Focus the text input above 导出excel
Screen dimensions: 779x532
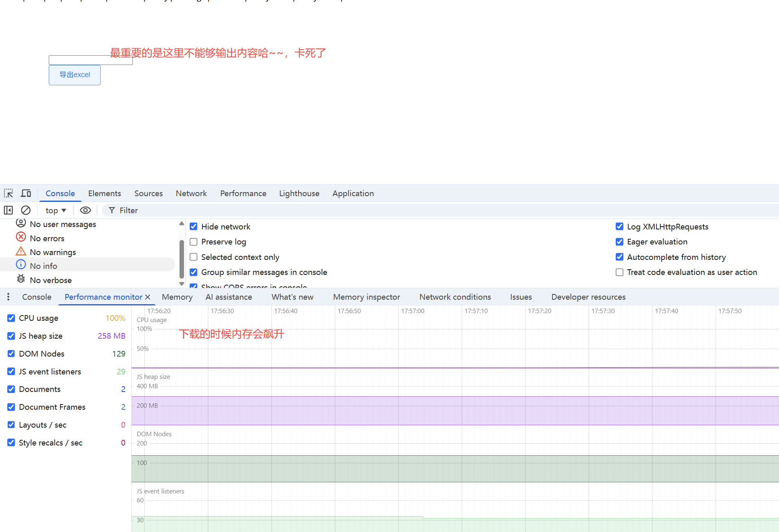(91, 60)
